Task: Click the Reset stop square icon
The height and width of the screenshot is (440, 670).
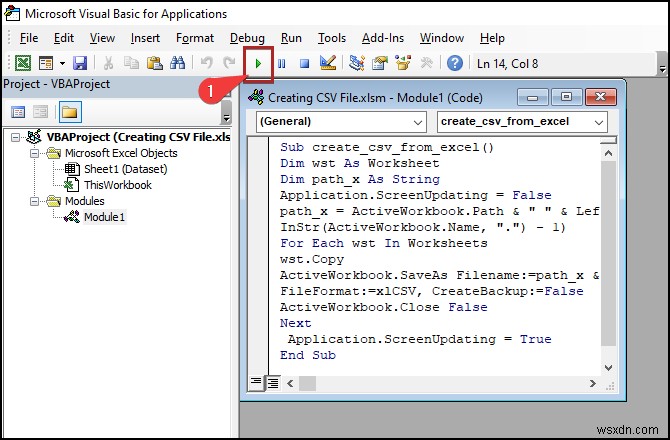Action: tap(304, 64)
